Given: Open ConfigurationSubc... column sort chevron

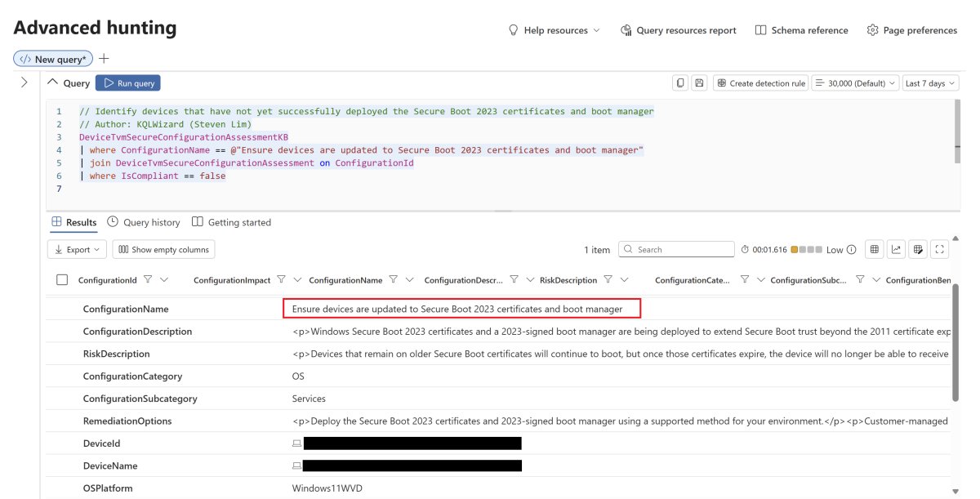Looking at the screenshot, I should click(876, 279).
